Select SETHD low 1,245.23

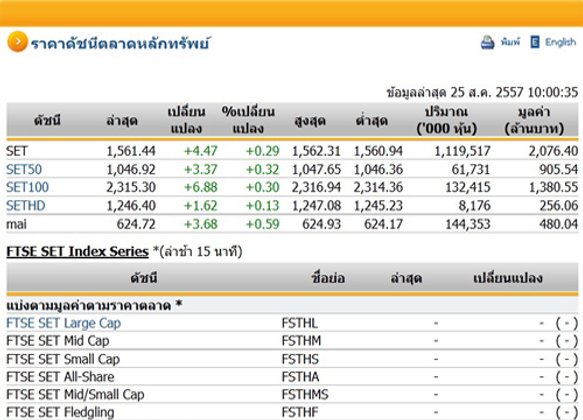(x=378, y=206)
